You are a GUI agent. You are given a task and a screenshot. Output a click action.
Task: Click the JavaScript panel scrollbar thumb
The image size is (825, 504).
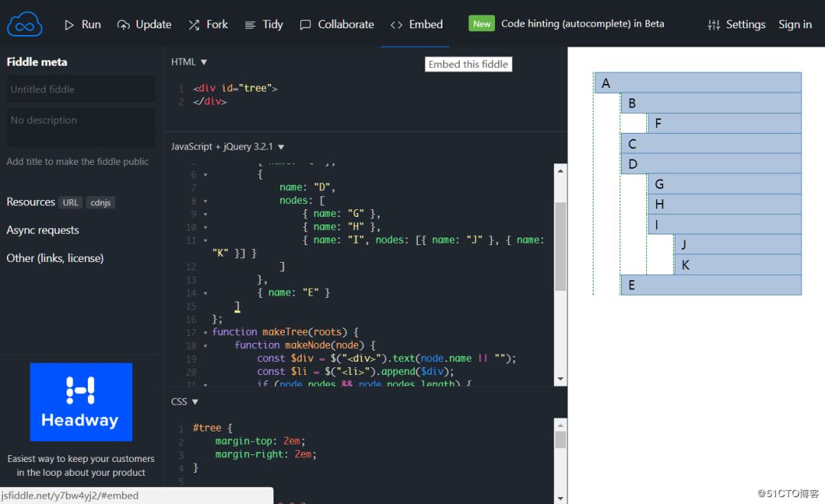click(x=561, y=246)
